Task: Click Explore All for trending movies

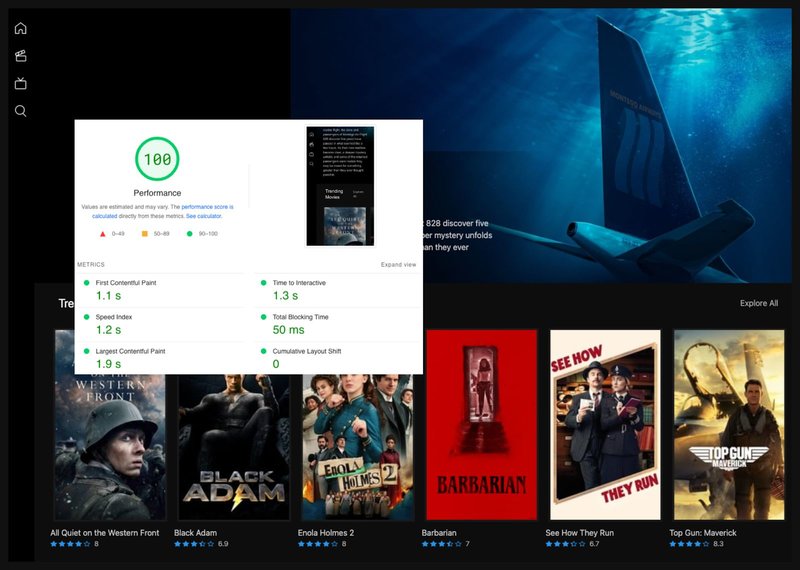Action: pos(759,303)
